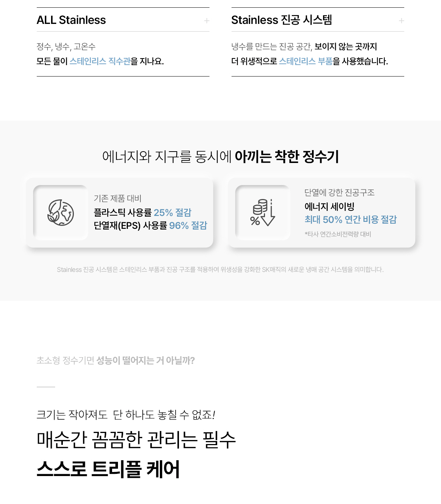Select the 단열재(EPS) 사용률 96% 절감 text
441x504 pixels.
pyautogui.click(x=150, y=225)
